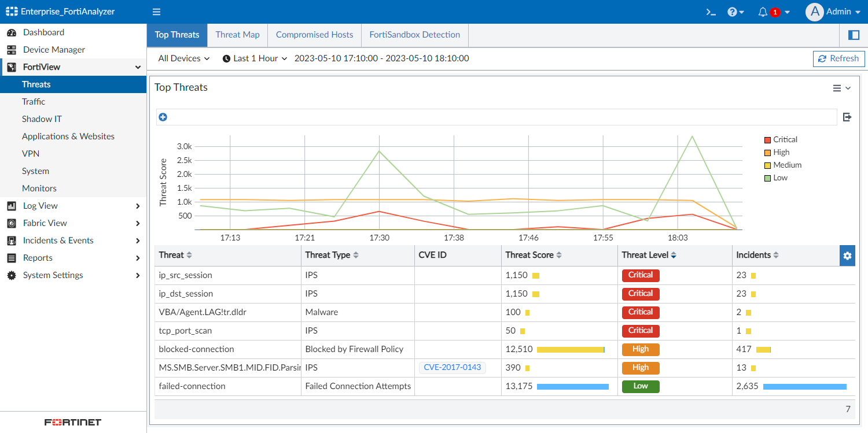The height and width of the screenshot is (433, 868).
Task: Switch to the Compromised Hosts tab
Action: pos(314,35)
